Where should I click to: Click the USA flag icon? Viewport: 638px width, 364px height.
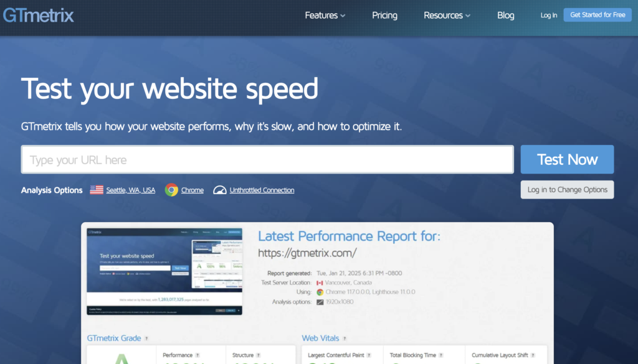click(97, 190)
